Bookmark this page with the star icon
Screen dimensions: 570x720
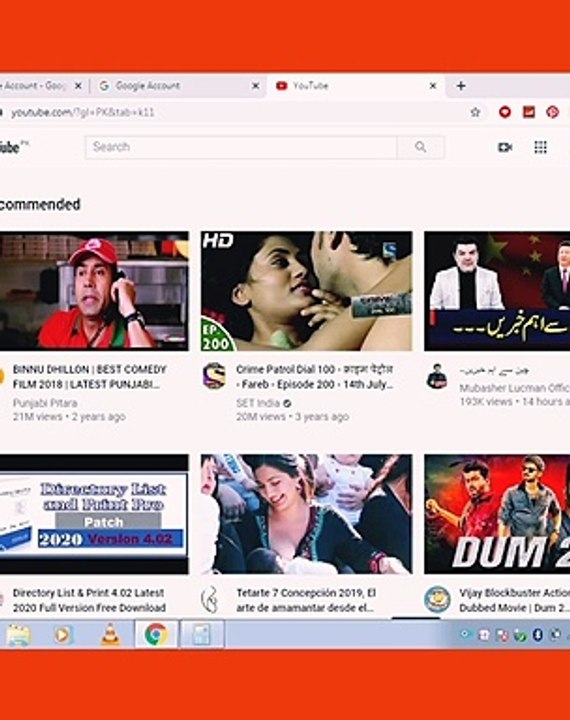pos(475,112)
